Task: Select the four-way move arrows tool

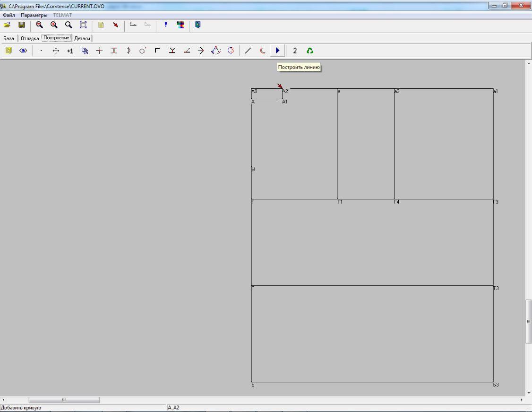Action: 56,51
